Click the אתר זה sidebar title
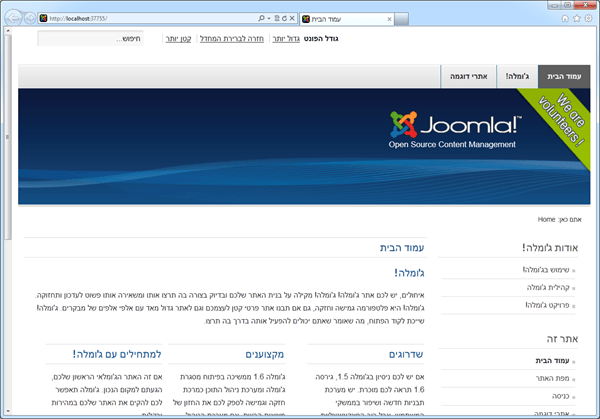This screenshot has height=419, width=600. tap(562, 339)
